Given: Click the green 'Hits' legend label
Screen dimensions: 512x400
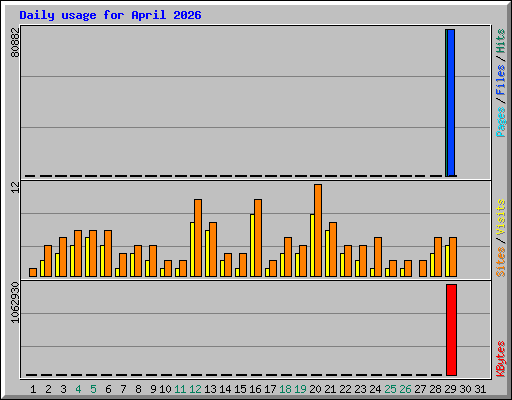Looking at the screenshot, I should [x=500, y=41].
